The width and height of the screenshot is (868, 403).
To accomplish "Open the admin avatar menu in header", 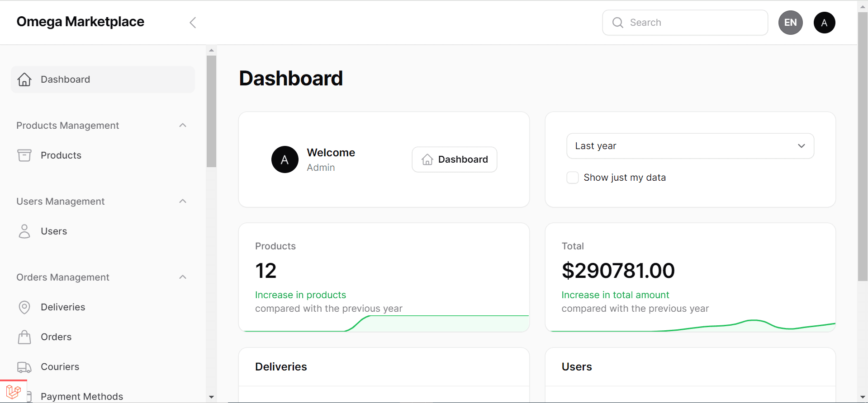I will click(x=824, y=23).
